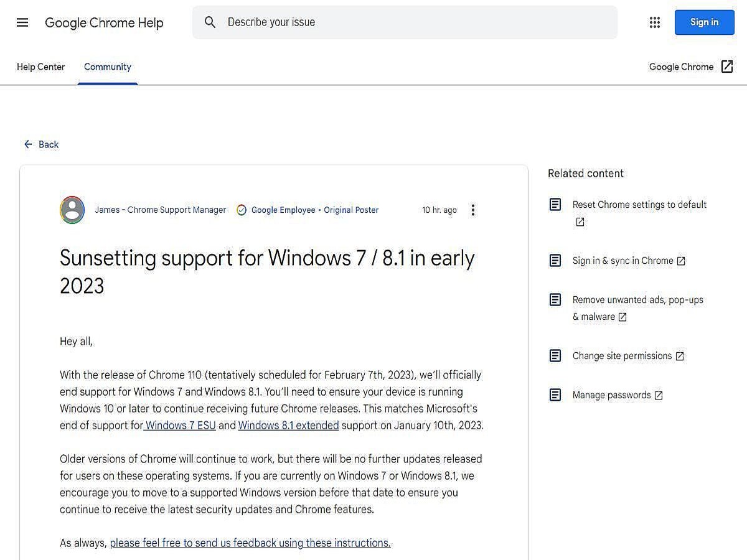This screenshot has width=747, height=560.
Task: Click the Google Employee verified badge
Action: pyautogui.click(x=242, y=210)
